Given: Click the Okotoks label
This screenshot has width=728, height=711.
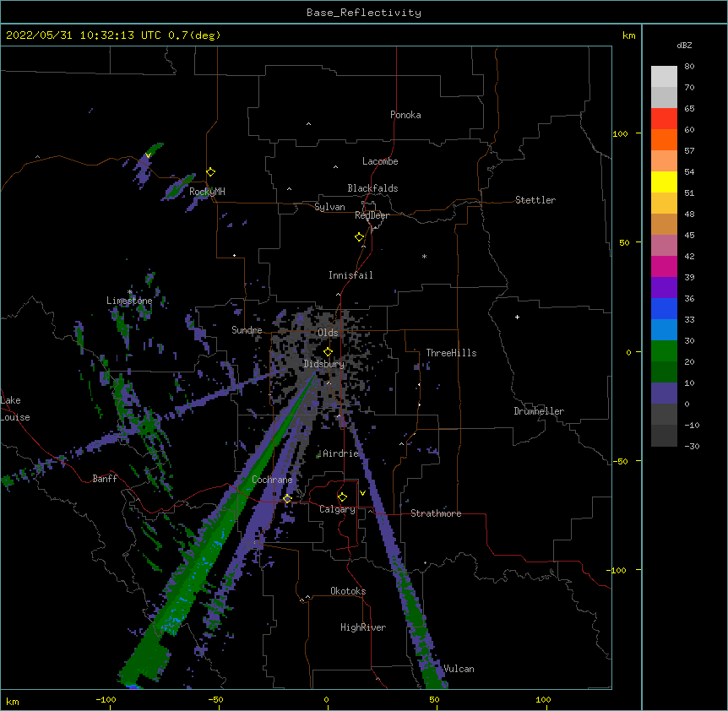Looking at the screenshot, I should (x=348, y=591).
